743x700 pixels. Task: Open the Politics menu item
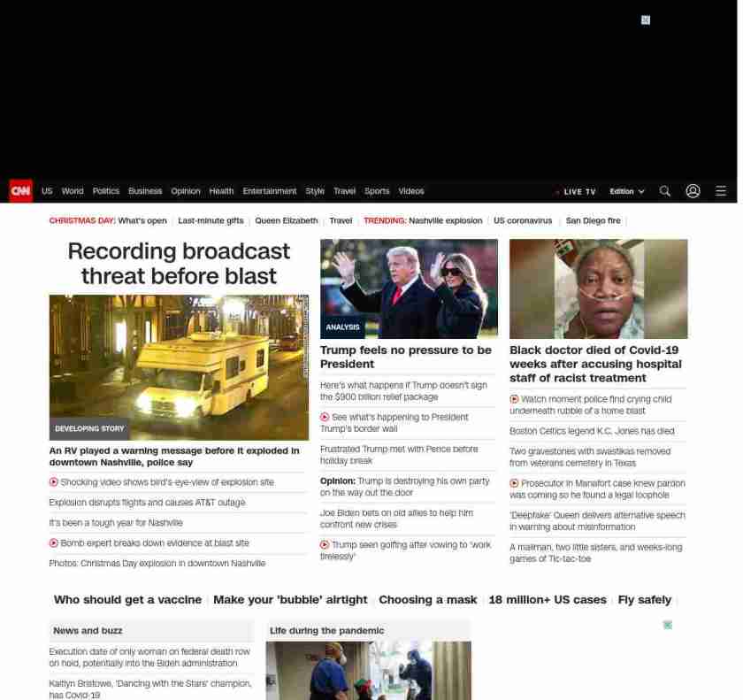pos(106,191)
